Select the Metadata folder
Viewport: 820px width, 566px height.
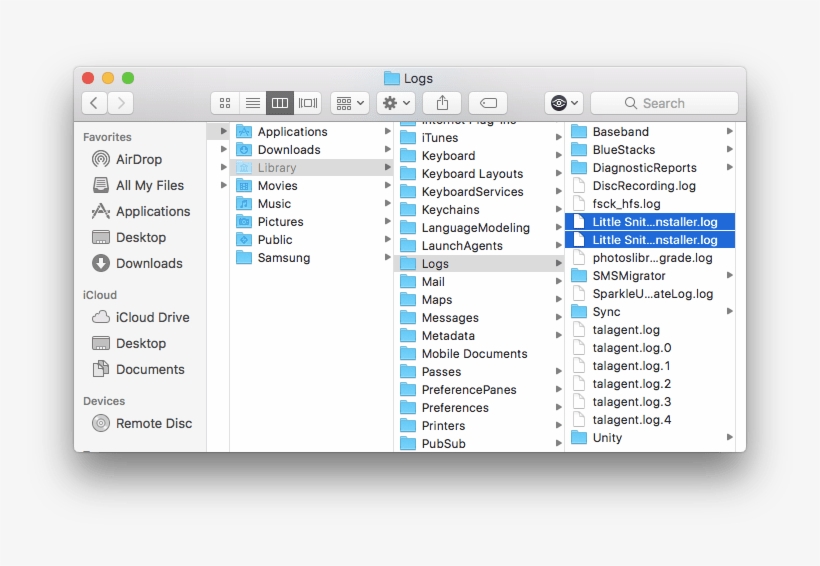(x=480, y=336)
